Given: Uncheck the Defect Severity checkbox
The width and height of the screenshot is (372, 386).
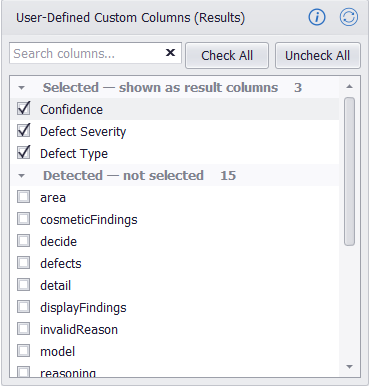Looking at the screenshot, I should click(x=24, y=131).
